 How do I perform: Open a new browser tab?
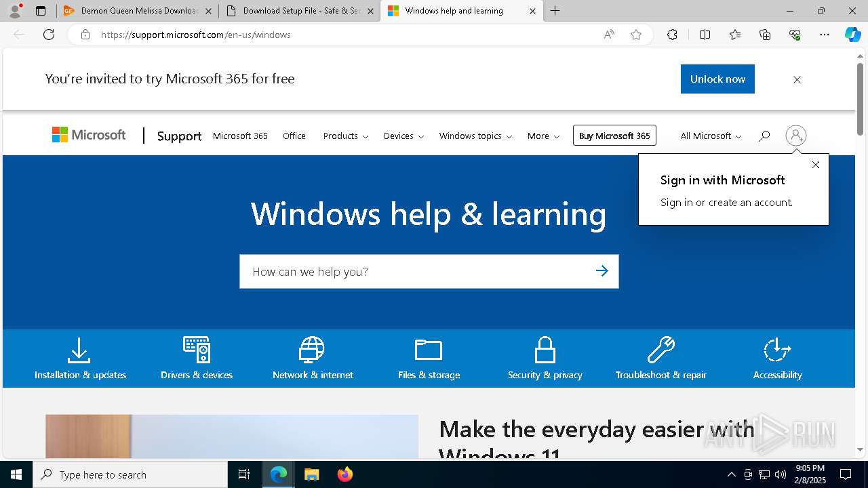(555, 11)
